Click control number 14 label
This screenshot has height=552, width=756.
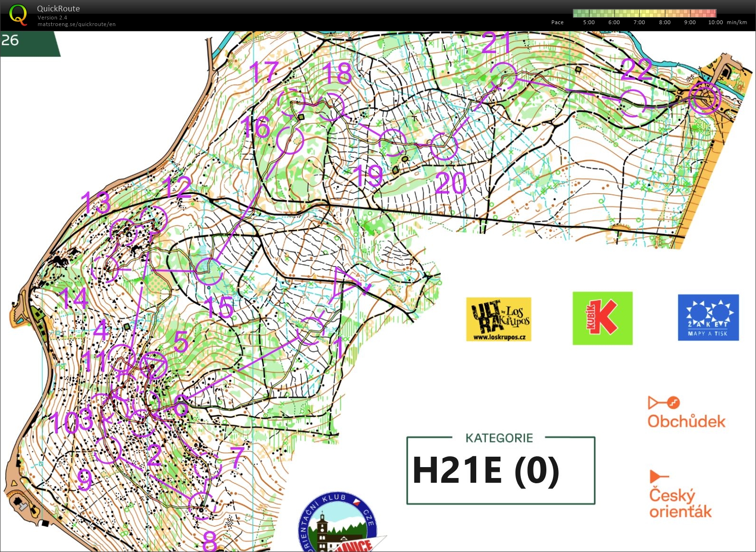coord(74,297)
